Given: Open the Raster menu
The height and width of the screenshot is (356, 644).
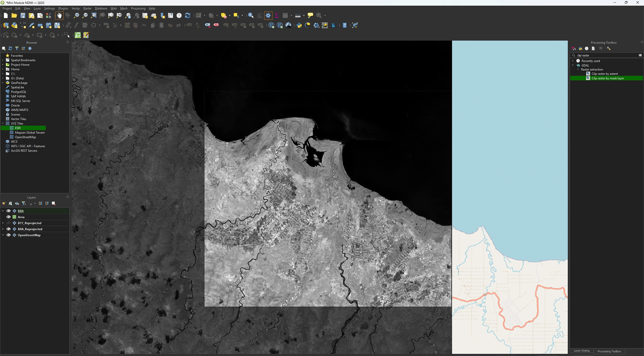Looking at the screenshot, I should point(87,8).
